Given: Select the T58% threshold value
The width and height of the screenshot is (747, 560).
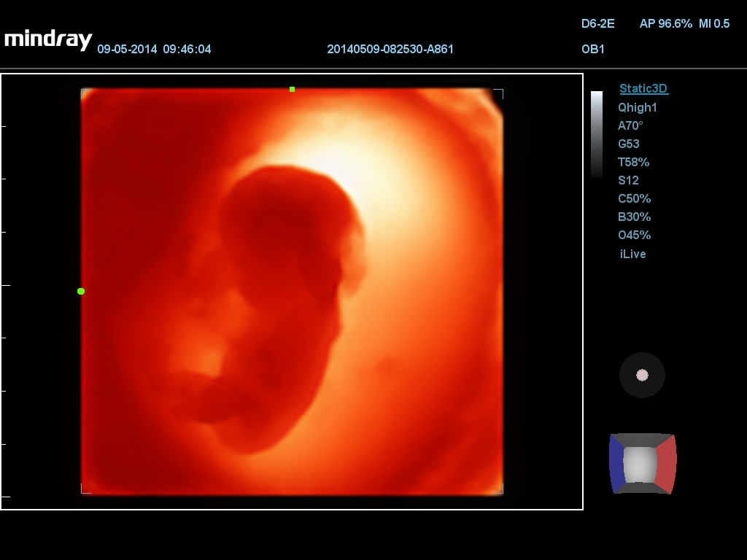Looking at the screenshot, I should pyautogui.click(x=633, y=162).
